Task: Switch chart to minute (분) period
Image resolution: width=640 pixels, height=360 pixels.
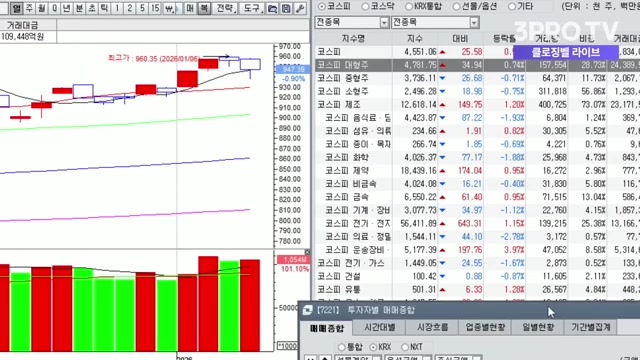Action: (79, 8)
